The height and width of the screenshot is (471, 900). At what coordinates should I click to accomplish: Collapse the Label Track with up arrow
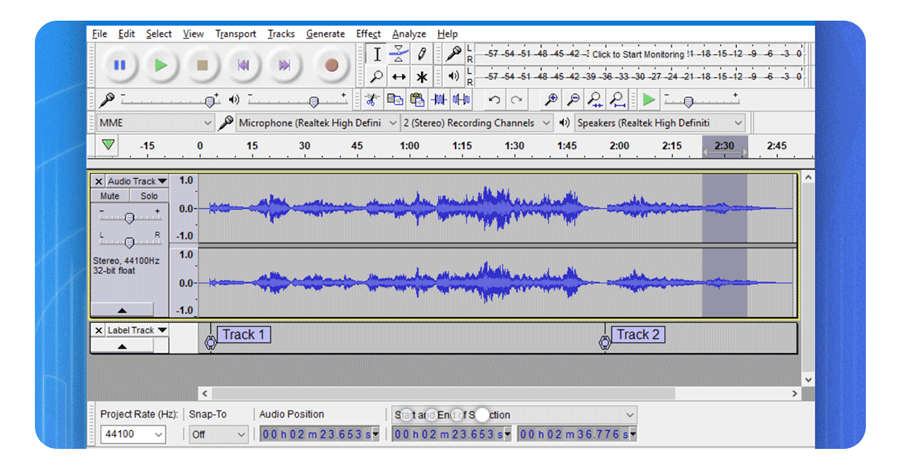click(122, 347)
